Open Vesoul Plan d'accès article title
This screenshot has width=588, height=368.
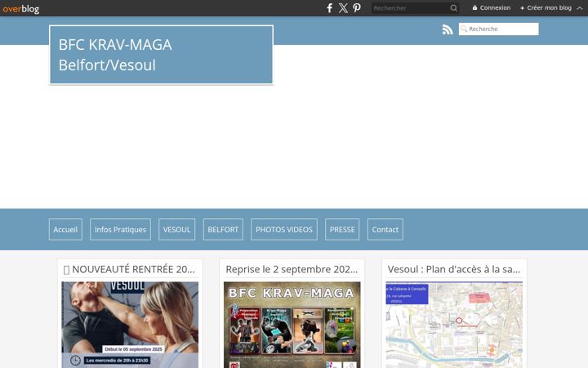coord(454,269)
